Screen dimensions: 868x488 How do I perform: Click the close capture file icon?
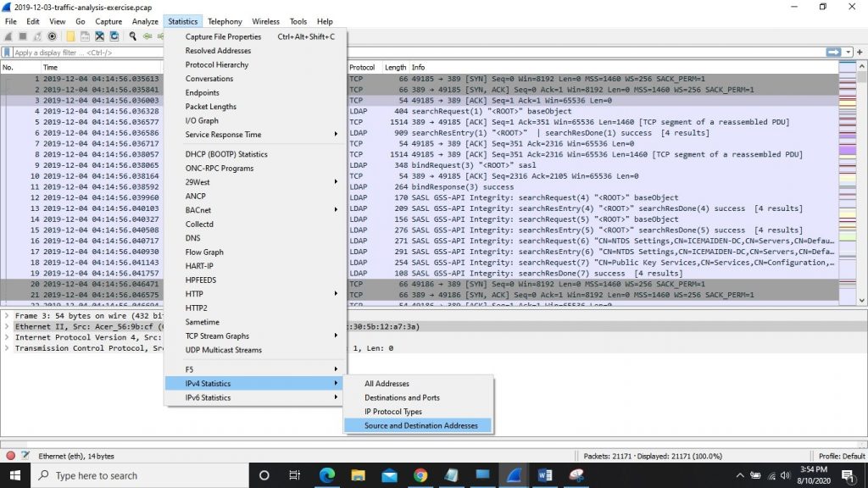(x=100, y=36)
